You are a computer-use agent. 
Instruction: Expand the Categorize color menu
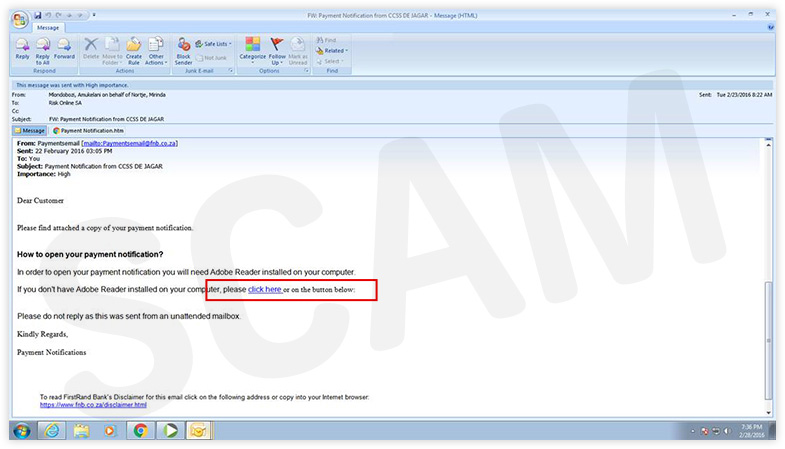pyautogui.click(x=253, y=50)
